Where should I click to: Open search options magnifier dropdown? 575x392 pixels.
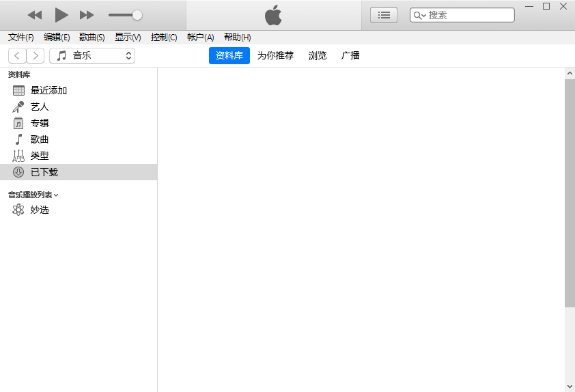(419, 16)
